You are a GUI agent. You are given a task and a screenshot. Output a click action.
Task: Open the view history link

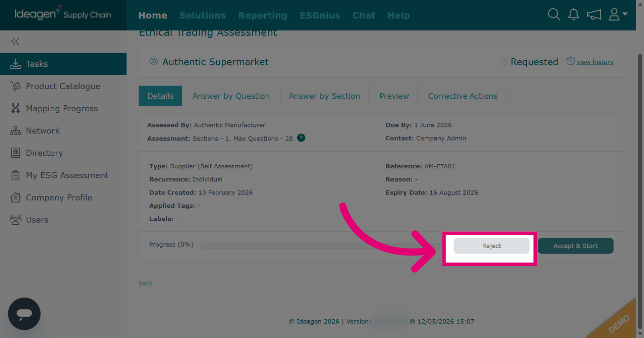[x=595, y=62]
